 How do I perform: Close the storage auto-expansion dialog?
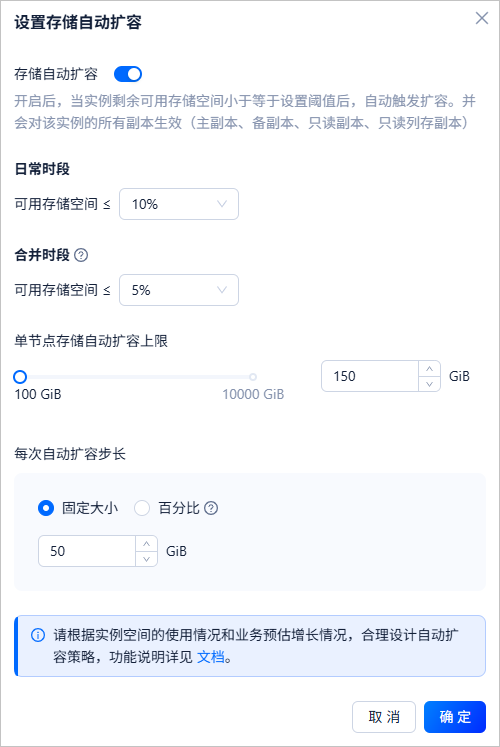point(482,18)
